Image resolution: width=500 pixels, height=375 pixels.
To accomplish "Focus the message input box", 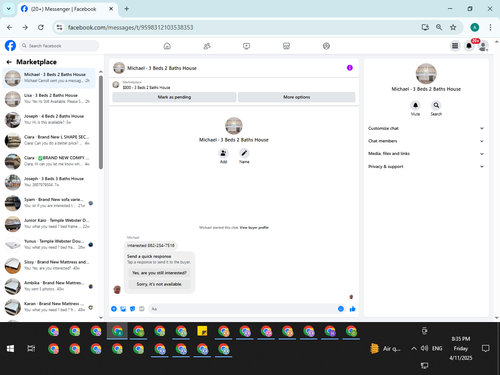I will tap(247, 309).
